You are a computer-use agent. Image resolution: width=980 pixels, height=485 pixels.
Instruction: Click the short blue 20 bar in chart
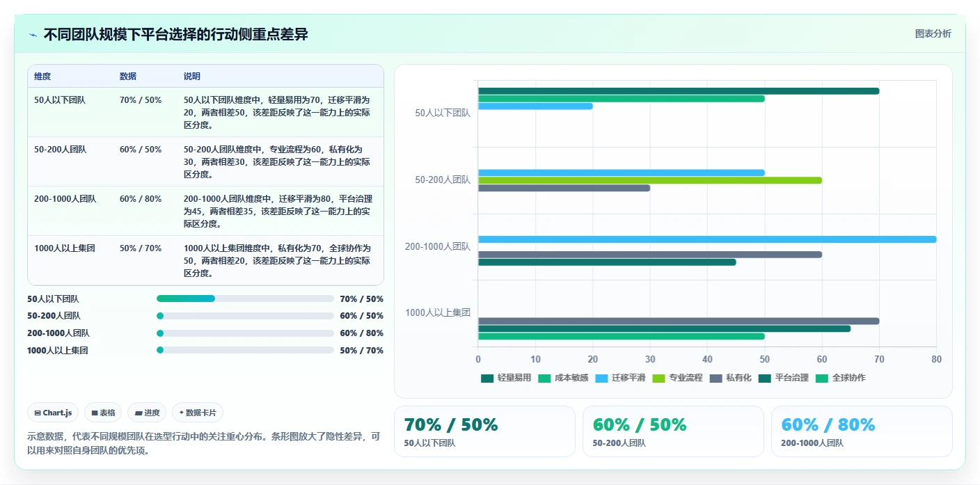pyautogui.click(x=535, y=106)
